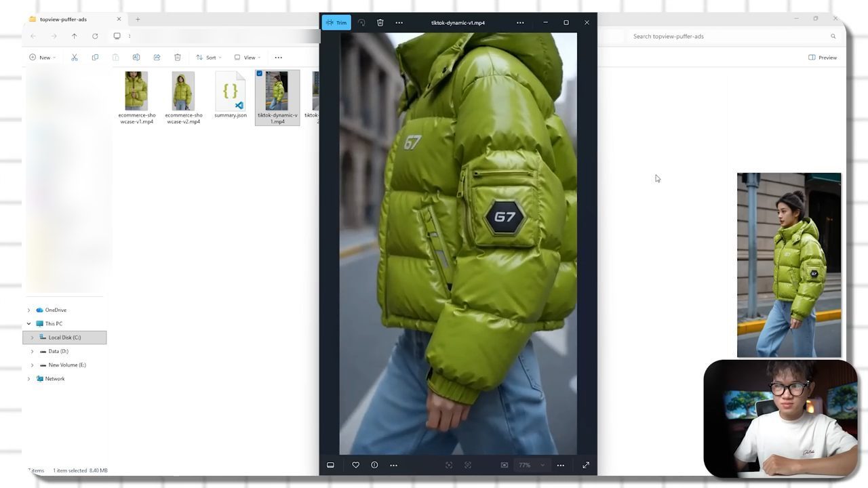The width and height of the screenshot is (868, 488).
Task: Expand the OneDrive tree node
Action: point(28,310)
